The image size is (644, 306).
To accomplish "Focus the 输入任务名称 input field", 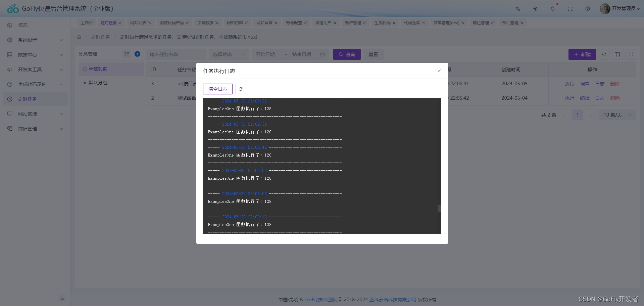I will [x=176, y=54].
